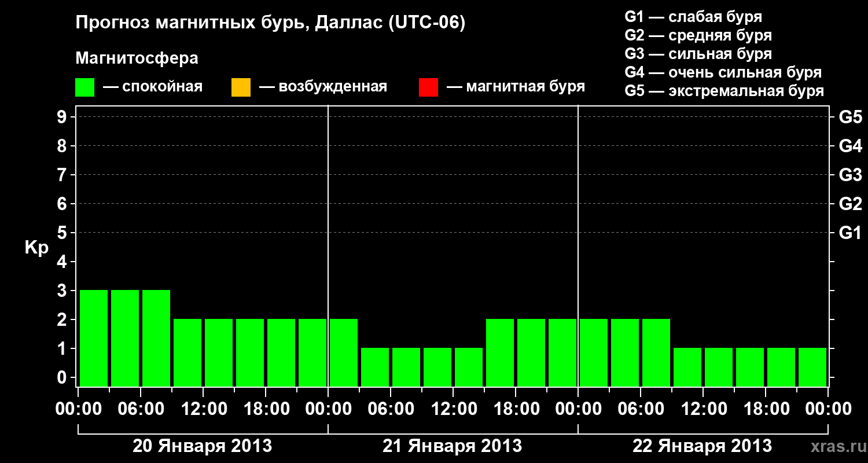Image resolution: width=868 pixels, height=463 pixels.
Task: Click the G4 right-axis label
Action: 850,146
